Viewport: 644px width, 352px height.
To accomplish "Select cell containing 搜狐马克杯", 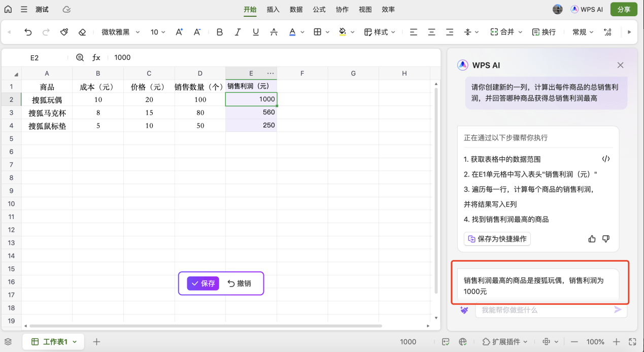I will (47, 113).
